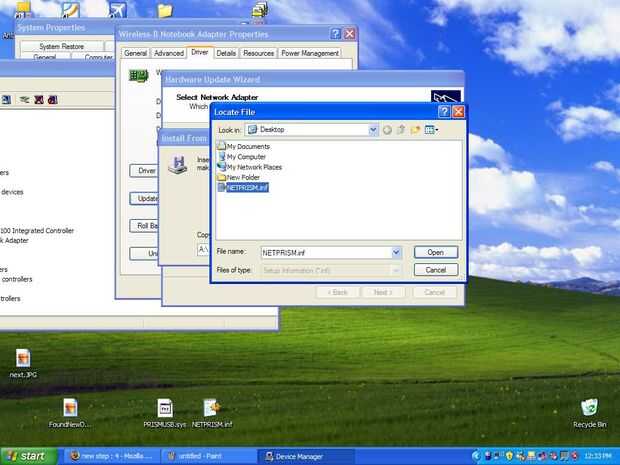Select My Network Places in the list

click(x=250, y=167)
